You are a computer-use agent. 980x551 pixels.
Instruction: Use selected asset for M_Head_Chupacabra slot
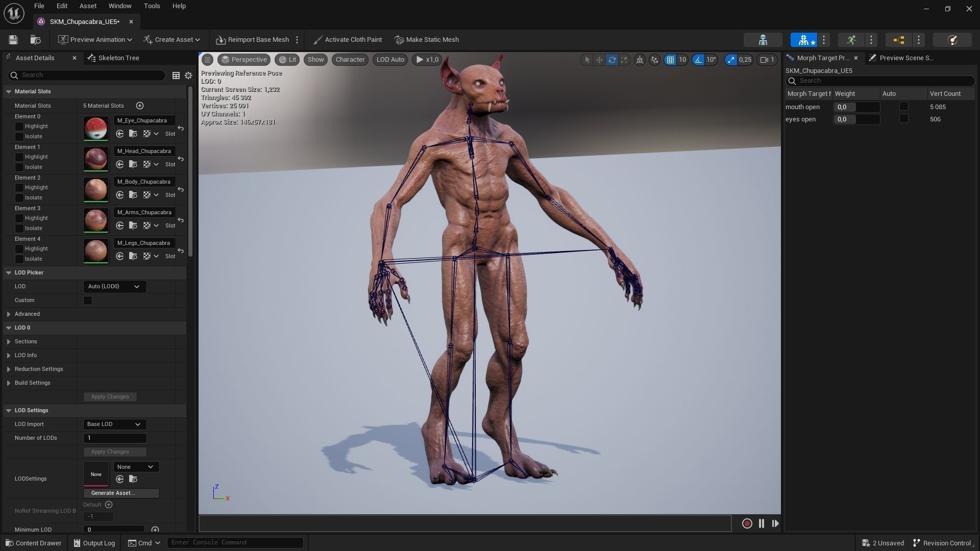pyautogui.click(x=120, y=164)
